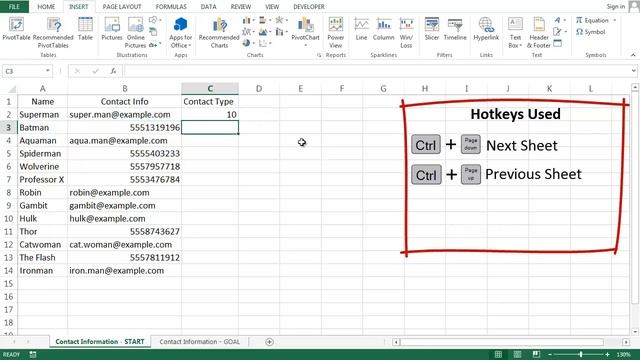Click inside the formula bar input
640x360 pixels.
click(x=378, y=71)
